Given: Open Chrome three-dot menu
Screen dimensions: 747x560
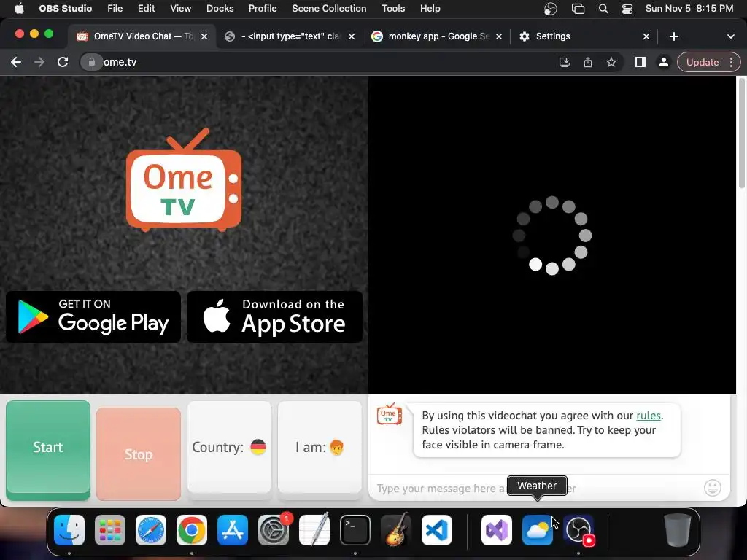Looking at the screenshot, I should coord(731,62).
